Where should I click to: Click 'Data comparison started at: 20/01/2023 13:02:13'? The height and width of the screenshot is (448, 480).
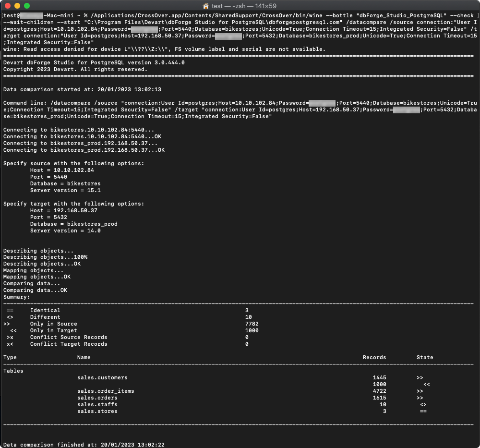[82, 89]
